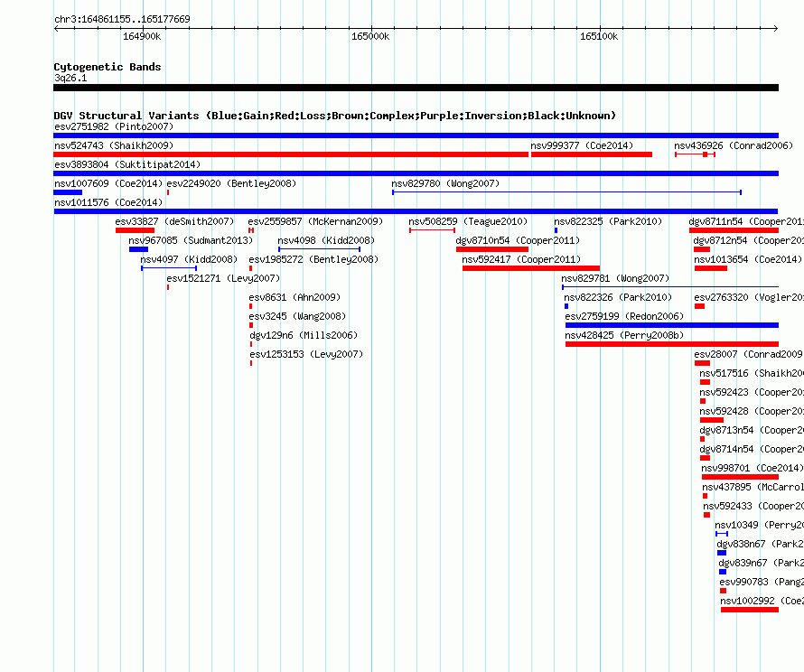The image size is (804, 672).
Task: Open nsv592417 (Cooper2011) label
Action: pos(521,259)
